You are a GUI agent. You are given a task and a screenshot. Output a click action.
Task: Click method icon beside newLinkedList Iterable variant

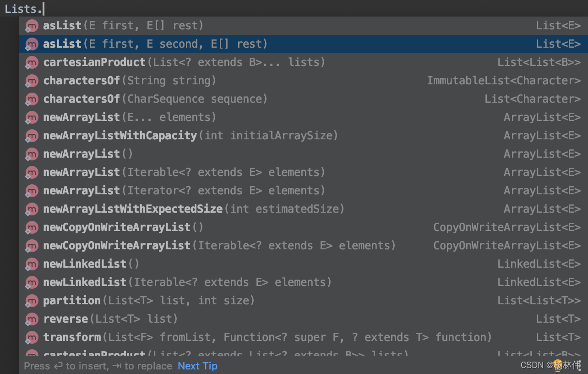point(32,282)
